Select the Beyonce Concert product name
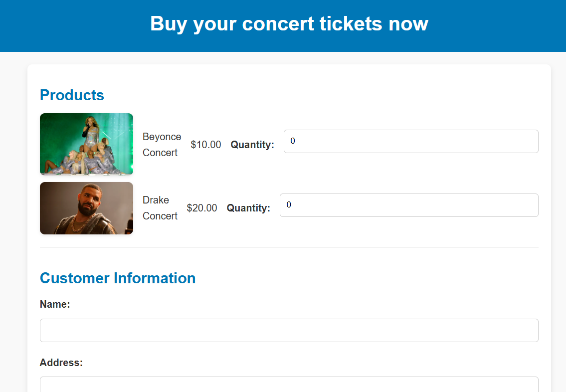The height and width of the screenshot is (392, 566). [x=162, y=145]
